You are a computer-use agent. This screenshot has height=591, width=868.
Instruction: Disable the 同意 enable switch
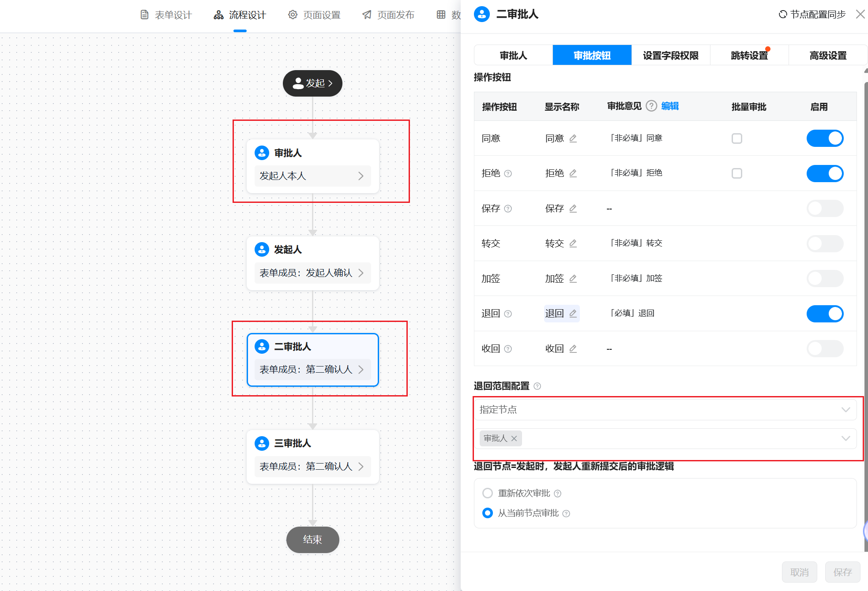(x=824, y=138)
